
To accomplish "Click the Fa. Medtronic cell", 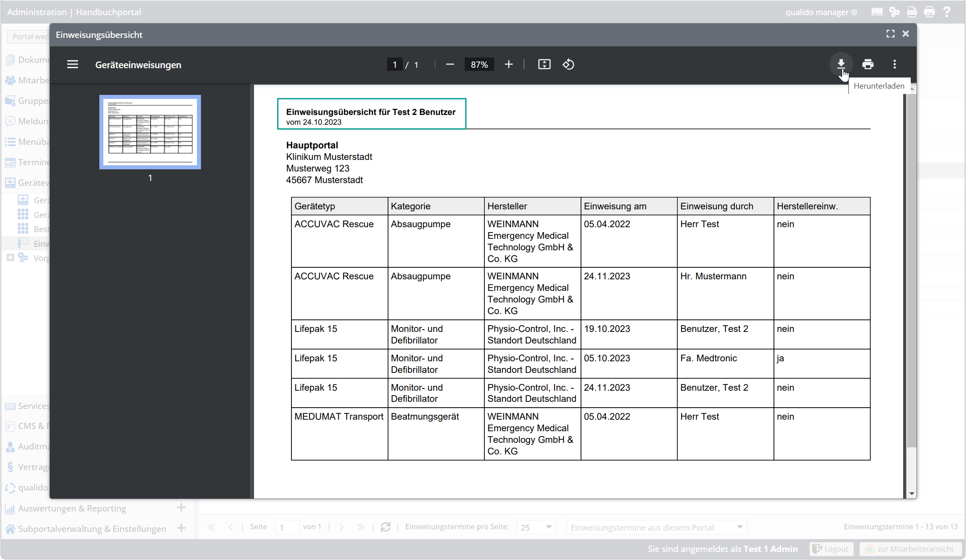I will (725, 364).
